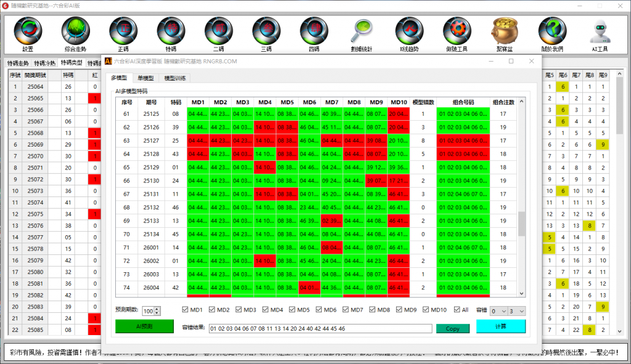
Task: Open the 聚寶盆 gold pot icon
Action: [504, 31]
